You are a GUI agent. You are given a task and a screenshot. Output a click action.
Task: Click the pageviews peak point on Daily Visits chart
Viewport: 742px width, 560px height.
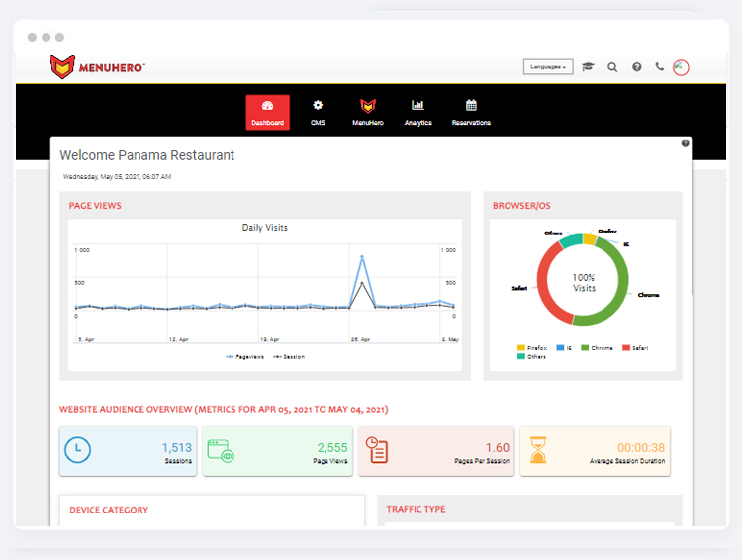pos(362,257)
